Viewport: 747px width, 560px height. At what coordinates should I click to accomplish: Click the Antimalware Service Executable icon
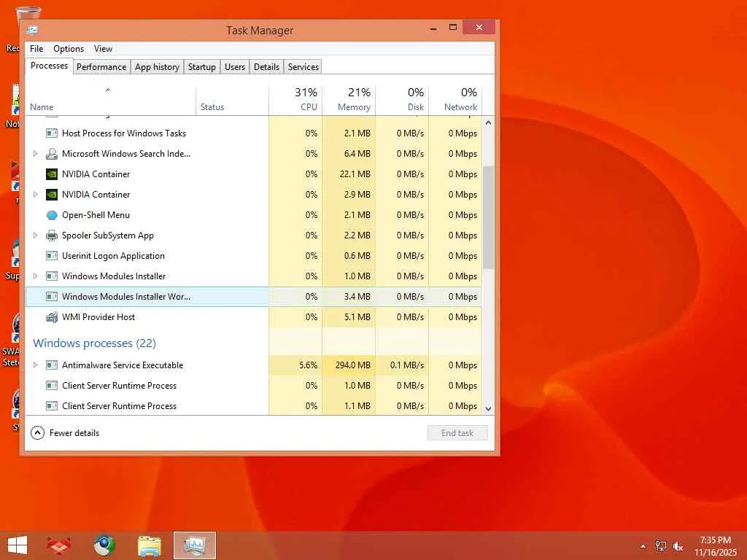(52, 365)
